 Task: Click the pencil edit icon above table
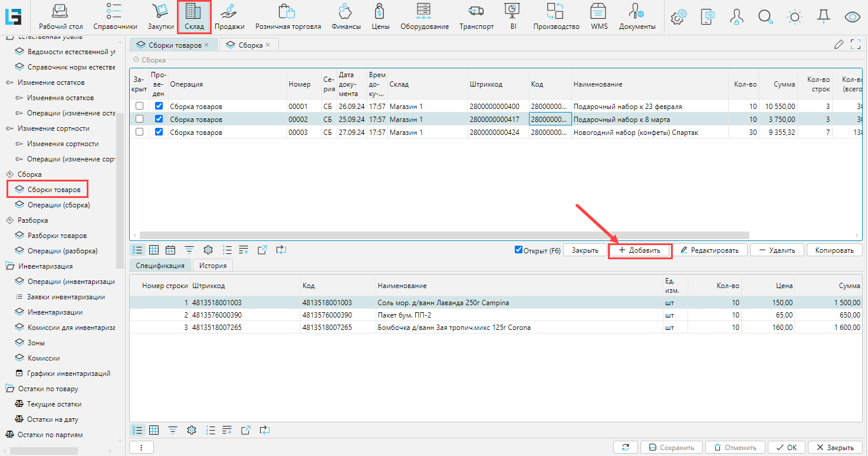click(839, 45)
